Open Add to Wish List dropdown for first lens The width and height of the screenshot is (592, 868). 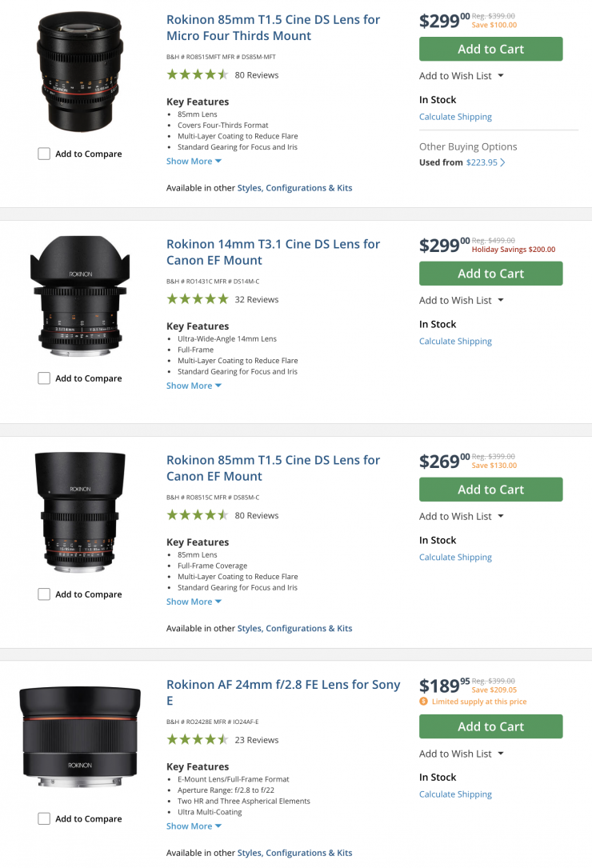[462, 76]
